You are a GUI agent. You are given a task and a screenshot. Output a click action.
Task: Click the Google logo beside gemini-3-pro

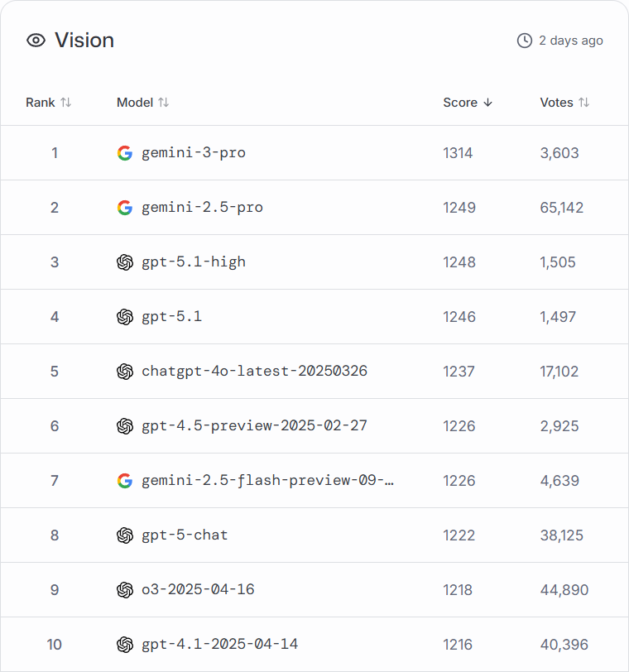pos(125,153)
